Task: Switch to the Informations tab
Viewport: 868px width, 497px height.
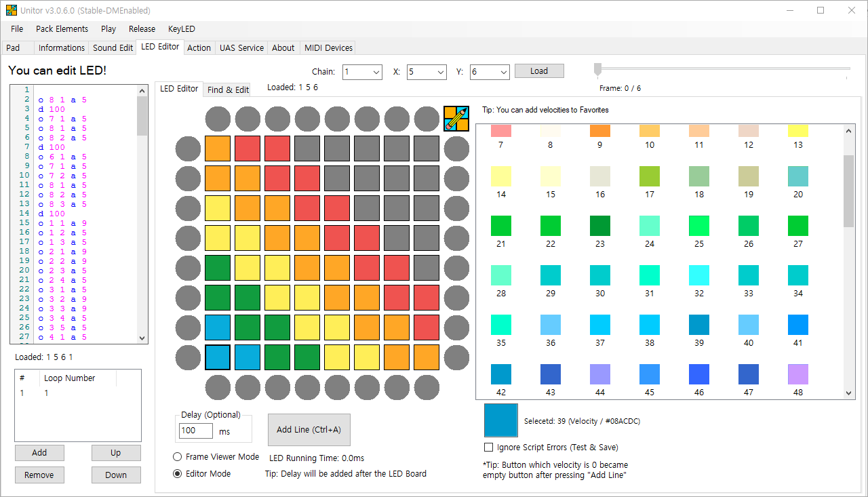Action: [62, 47]
